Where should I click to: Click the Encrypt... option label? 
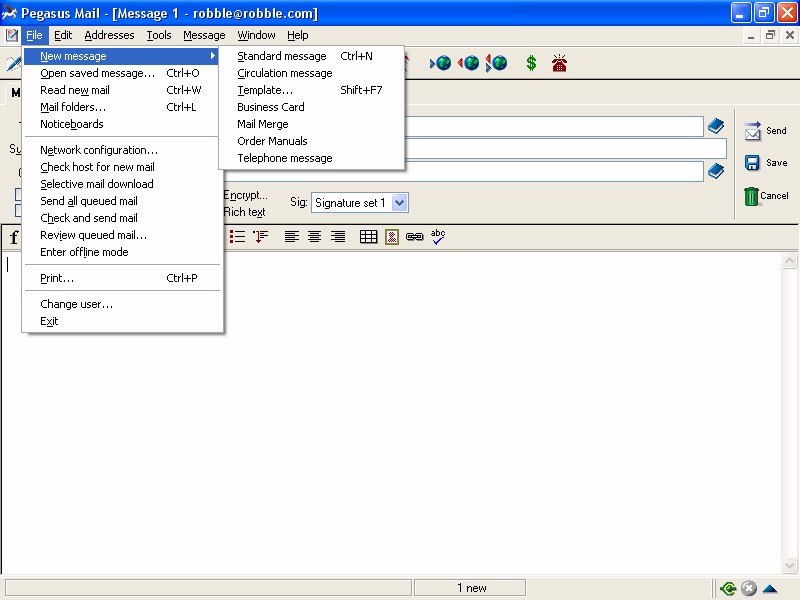245,195
